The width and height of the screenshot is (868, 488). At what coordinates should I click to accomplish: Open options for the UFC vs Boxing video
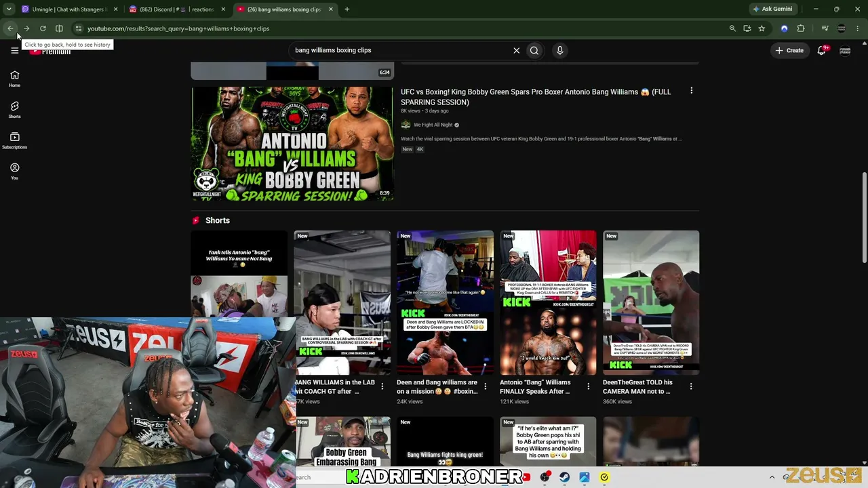coord(691,91)
